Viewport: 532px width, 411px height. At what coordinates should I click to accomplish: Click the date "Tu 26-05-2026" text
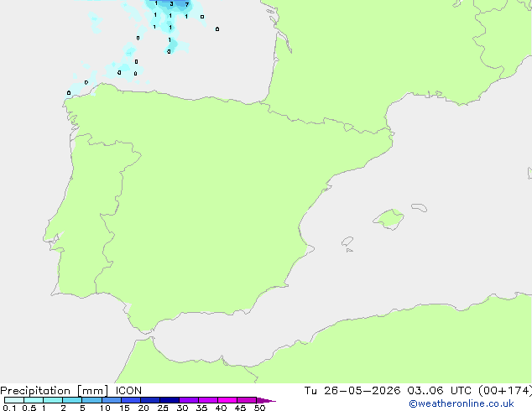[x=352, y=391]
